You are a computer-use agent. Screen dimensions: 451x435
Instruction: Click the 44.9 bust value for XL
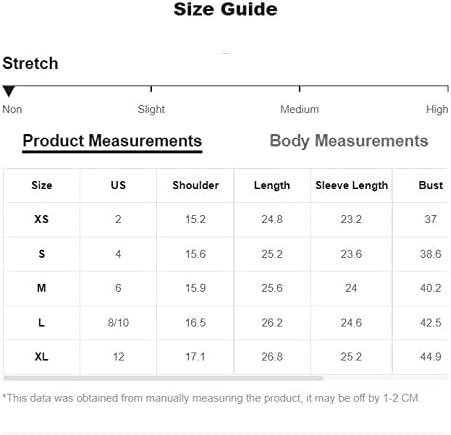coord(431,357)
